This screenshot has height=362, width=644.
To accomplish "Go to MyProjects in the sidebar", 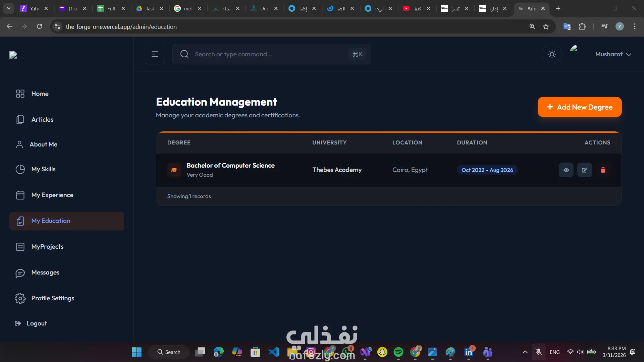I will point(47,247).
